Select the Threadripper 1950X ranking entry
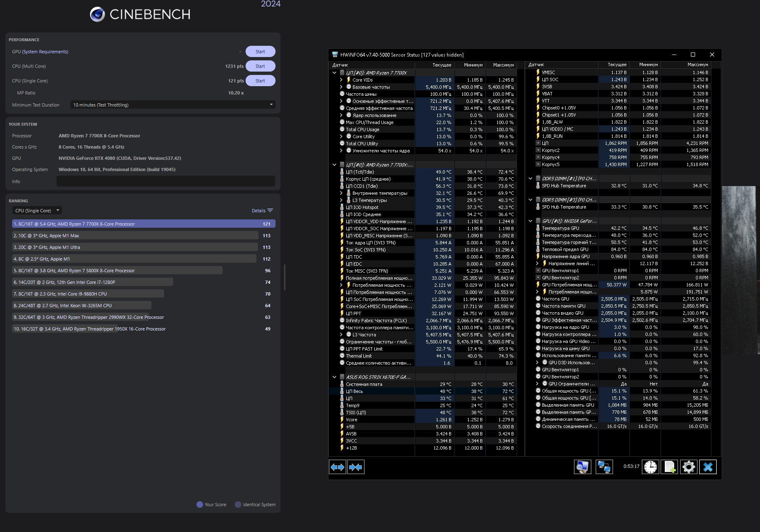 coord(144,329)
